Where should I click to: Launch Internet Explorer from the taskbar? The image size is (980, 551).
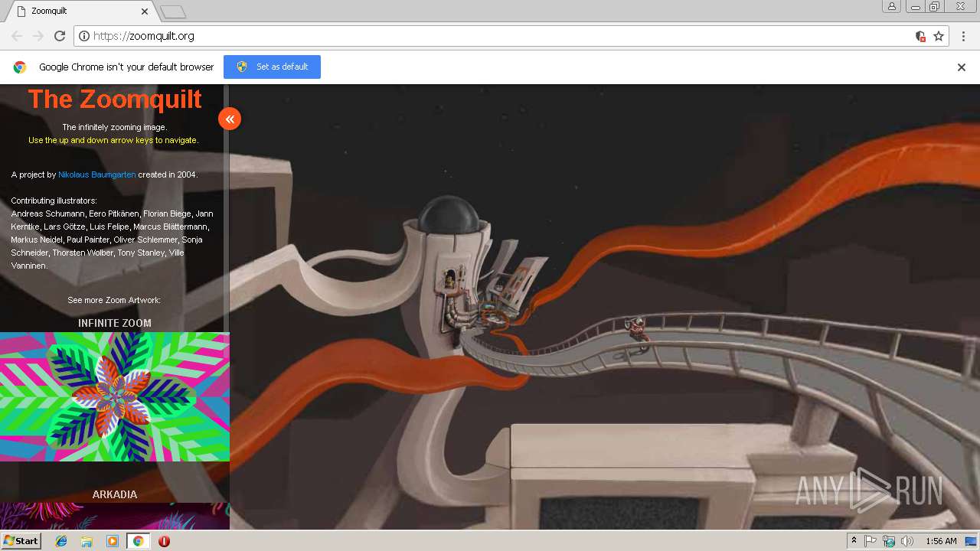click(x=61, y=541)
